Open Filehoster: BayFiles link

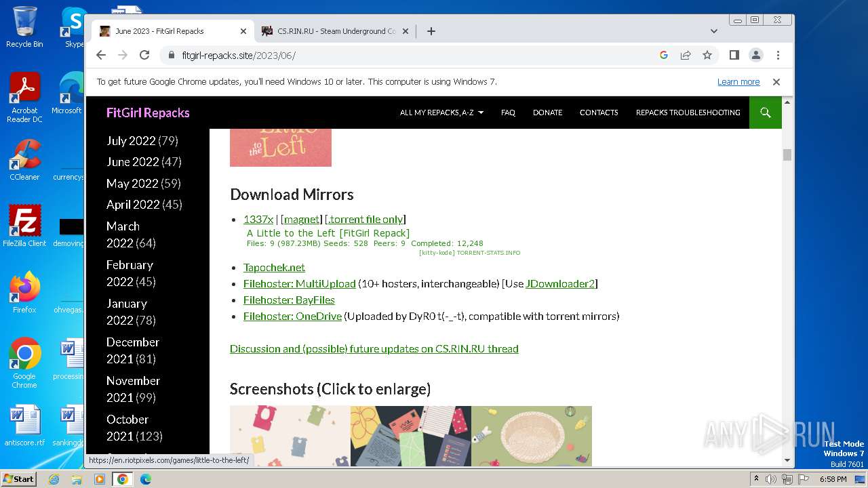point(289,300)
